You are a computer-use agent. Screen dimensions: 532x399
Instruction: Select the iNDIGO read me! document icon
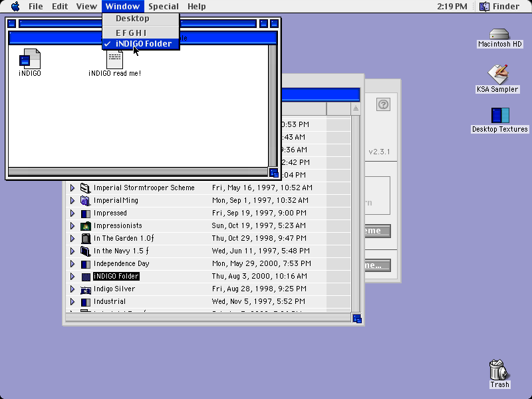(114, 59)
